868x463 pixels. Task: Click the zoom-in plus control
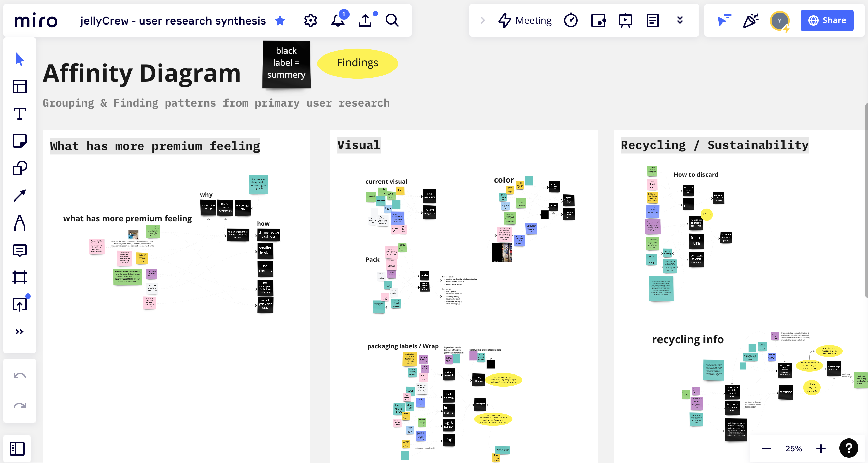point(821,448)
